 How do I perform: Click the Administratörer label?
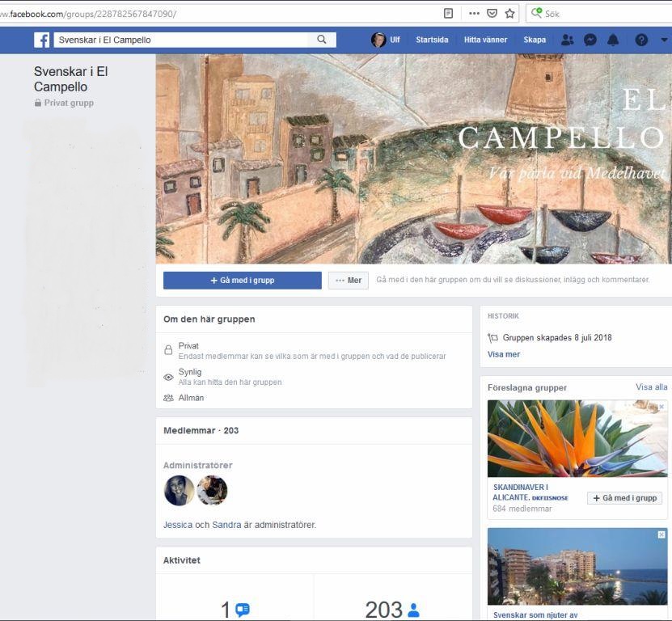click(198, 465)
